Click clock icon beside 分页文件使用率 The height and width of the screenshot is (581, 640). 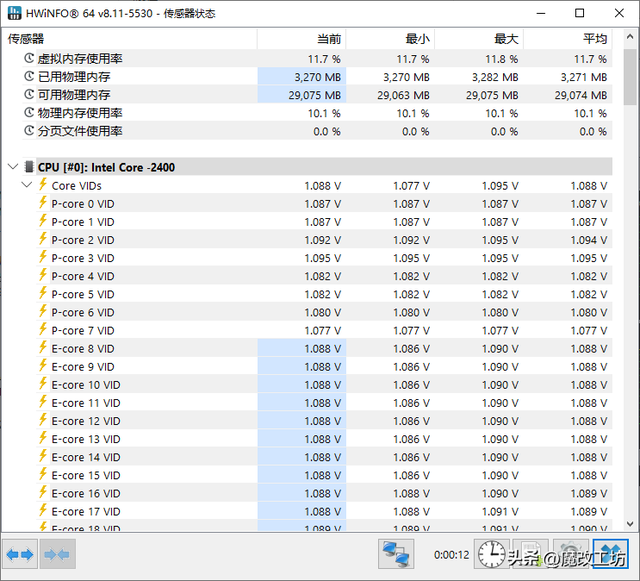29,131
